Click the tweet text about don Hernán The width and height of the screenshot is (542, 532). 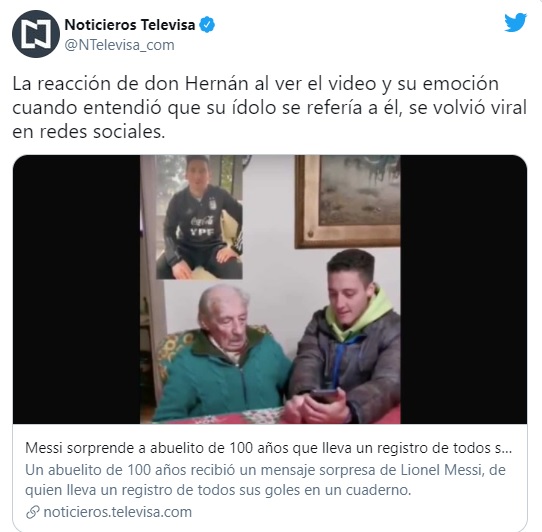(x=270, y=108)
